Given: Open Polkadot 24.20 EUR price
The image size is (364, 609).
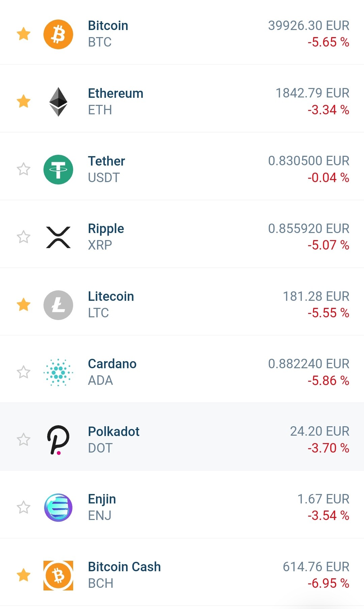Looking at the screenshot, I should coord(320,431).
